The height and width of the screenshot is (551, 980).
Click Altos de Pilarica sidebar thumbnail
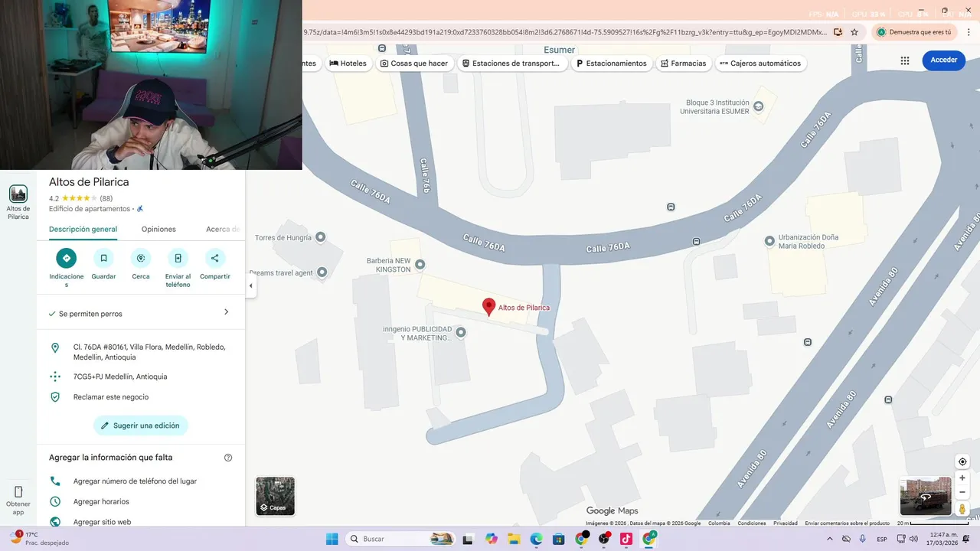[18, 194]
